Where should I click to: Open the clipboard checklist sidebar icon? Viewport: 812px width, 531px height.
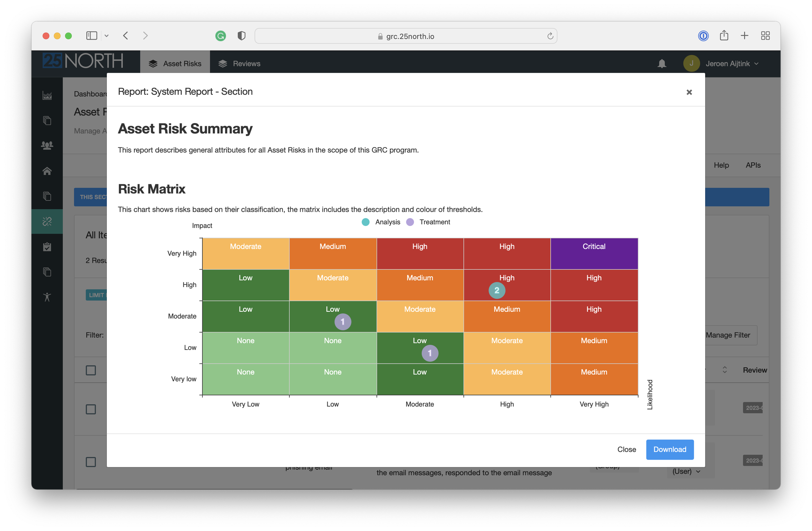tap(47, 247)
